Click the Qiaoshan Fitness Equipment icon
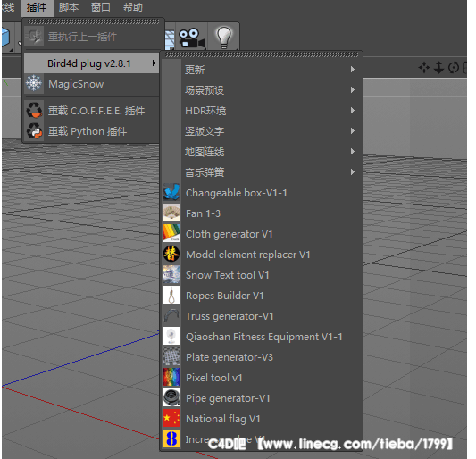This screenshot has width=476, height=459. (171, 336)
